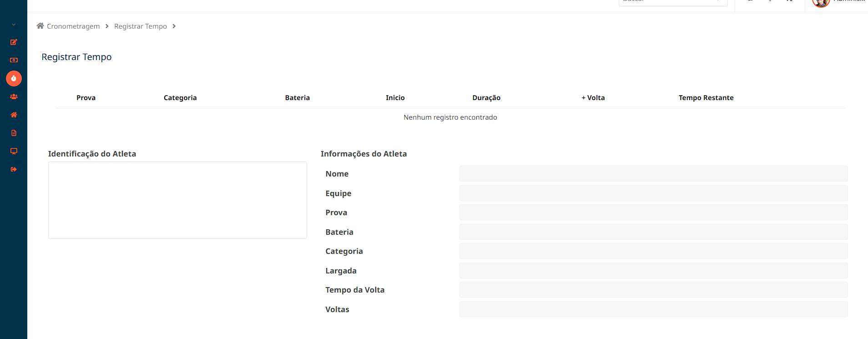868x339 pixels.
Task: Click the Nome input field
Action: pos(653,174)
